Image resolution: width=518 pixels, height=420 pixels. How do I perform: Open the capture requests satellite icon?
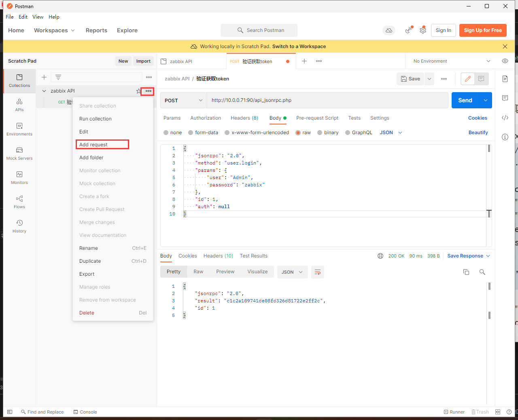click(x=409, y=30)
